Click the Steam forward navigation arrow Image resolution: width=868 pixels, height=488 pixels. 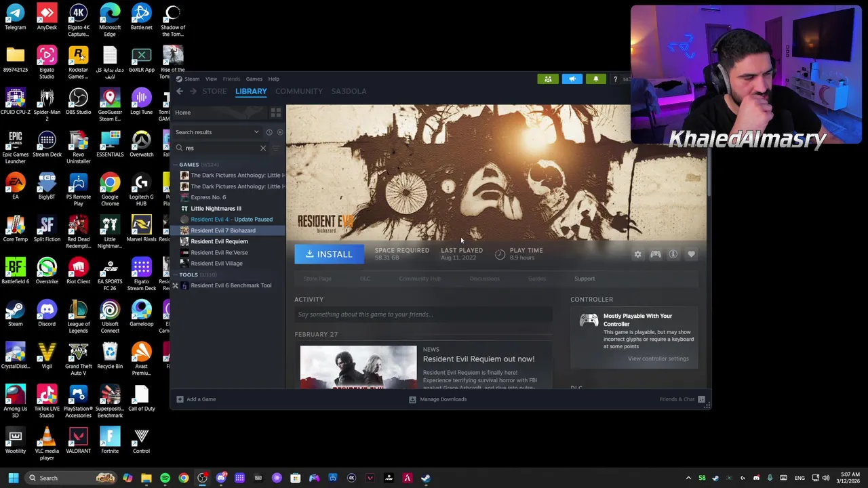193,91
